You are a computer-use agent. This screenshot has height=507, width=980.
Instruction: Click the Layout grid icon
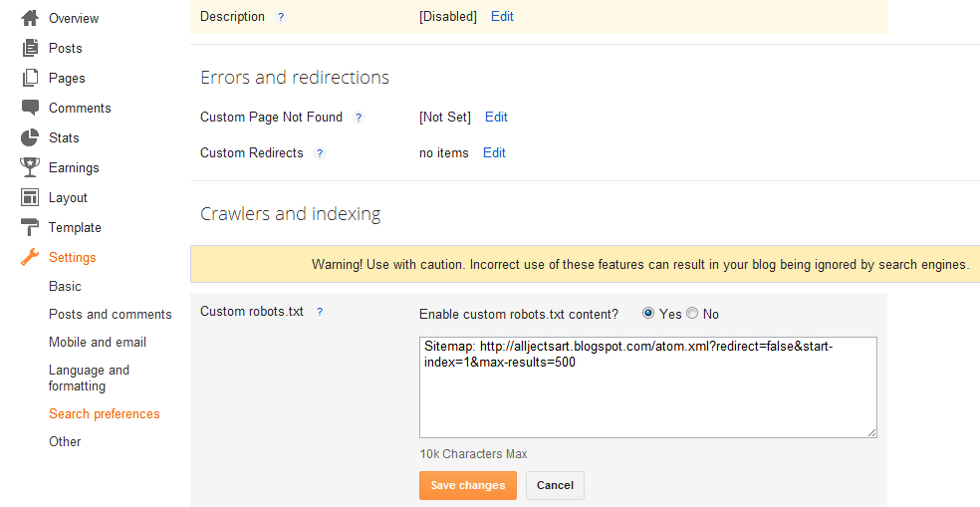(x=30, y=197)
